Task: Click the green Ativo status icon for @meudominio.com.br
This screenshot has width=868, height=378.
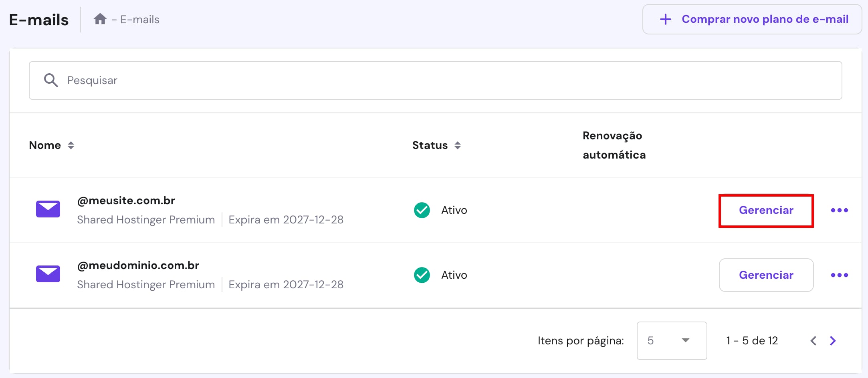Action: point(421,275)
